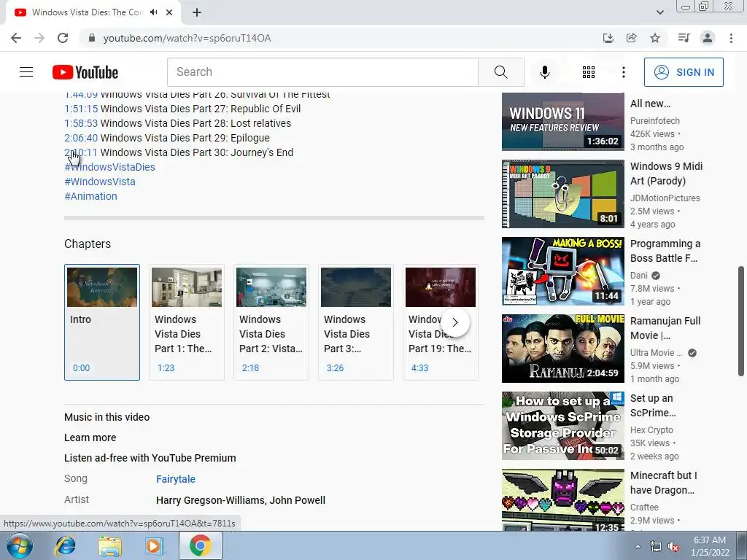Click muted volume icon in system tray

coord(673,547)
